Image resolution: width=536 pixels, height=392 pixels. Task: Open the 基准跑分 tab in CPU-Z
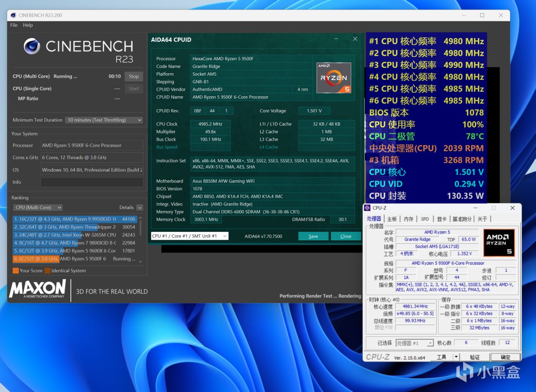pyautogui.click(x=462, y=219)
